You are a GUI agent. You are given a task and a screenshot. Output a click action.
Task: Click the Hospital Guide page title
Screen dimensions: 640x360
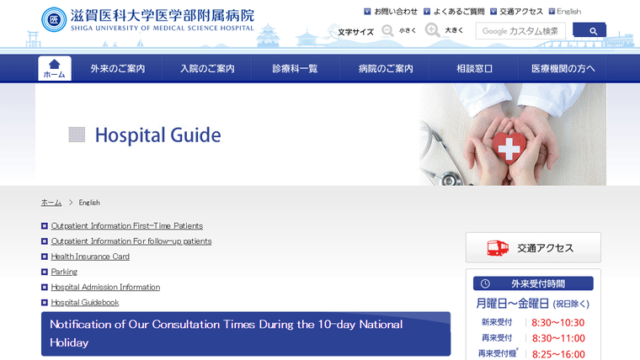(x=158, y=135)
